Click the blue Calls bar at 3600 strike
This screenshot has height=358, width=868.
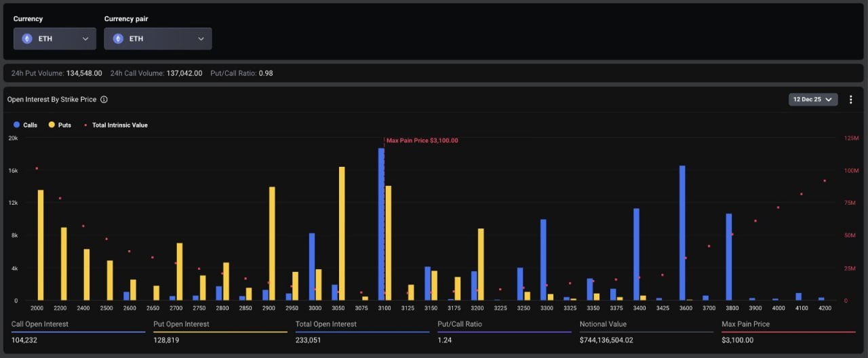[682, 233]
